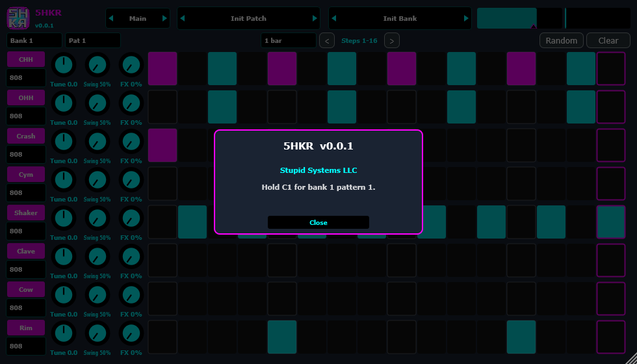637x364 pixels.
Task: Open Shaker 808 sample dropdown
Action: coord(26,231)
